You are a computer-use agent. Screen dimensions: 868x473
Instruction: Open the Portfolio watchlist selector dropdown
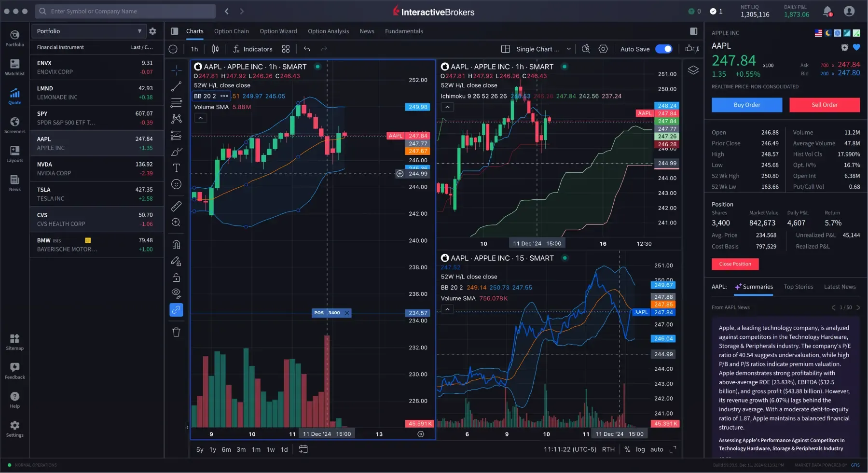[89, 31]
